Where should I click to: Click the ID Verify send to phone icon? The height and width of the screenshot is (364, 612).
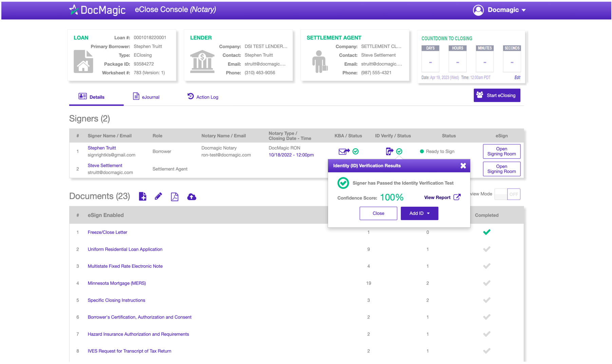click(389, 151)
